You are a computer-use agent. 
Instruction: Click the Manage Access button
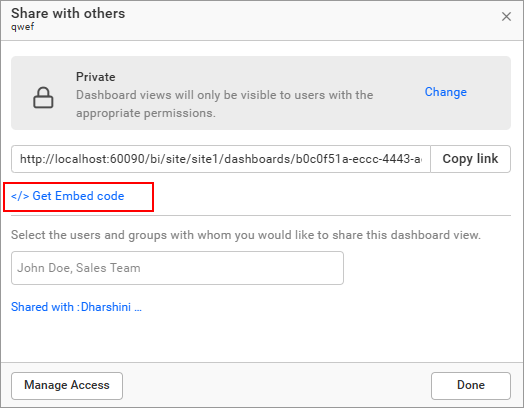pyautogui.click(x=67, y=386)
